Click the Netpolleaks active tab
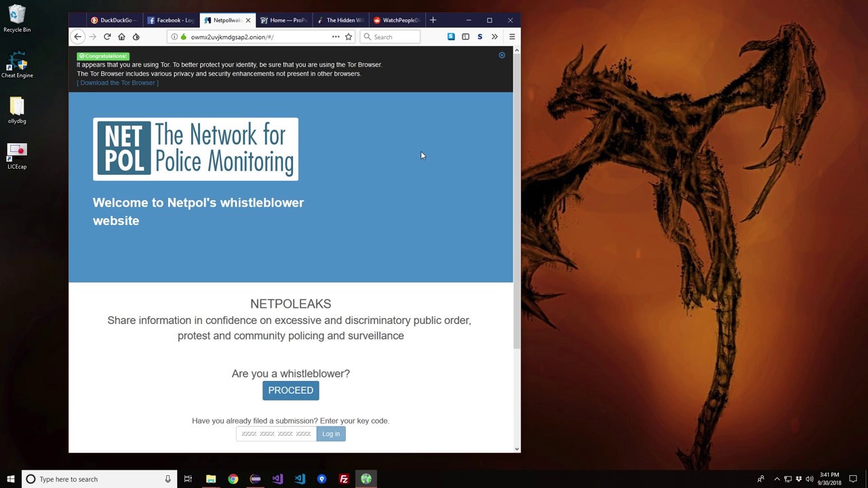This screenshot has width=868, height=488. pos(227,20)
